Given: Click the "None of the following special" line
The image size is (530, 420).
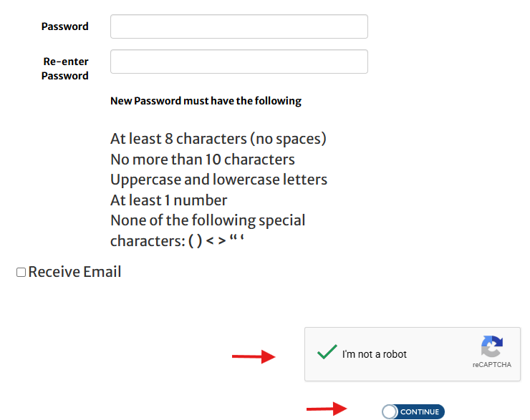Looking at the screenshot, I should coord(207,220).
